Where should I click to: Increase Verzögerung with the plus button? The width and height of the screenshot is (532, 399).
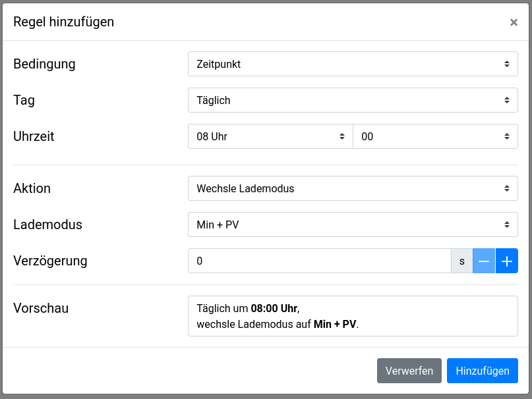pos(506,261)
